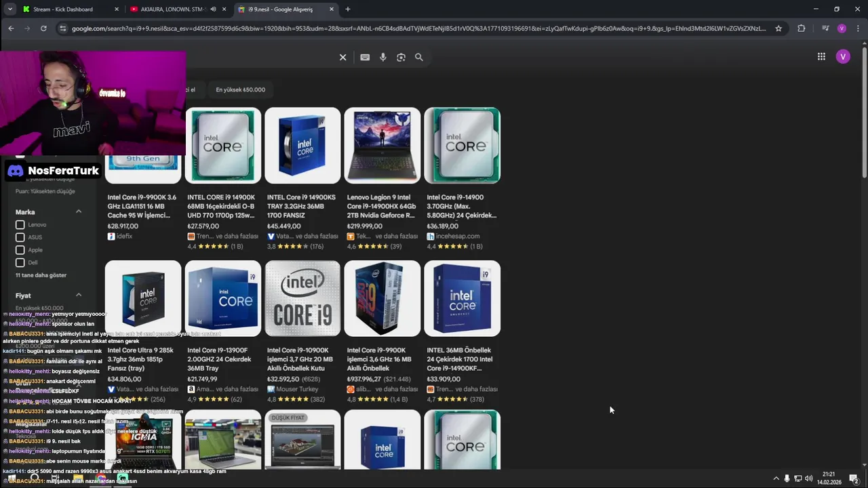This screenshot has height=488, width=868.
Task: Collapse the Marka filter section
Action: pos(79,212)
